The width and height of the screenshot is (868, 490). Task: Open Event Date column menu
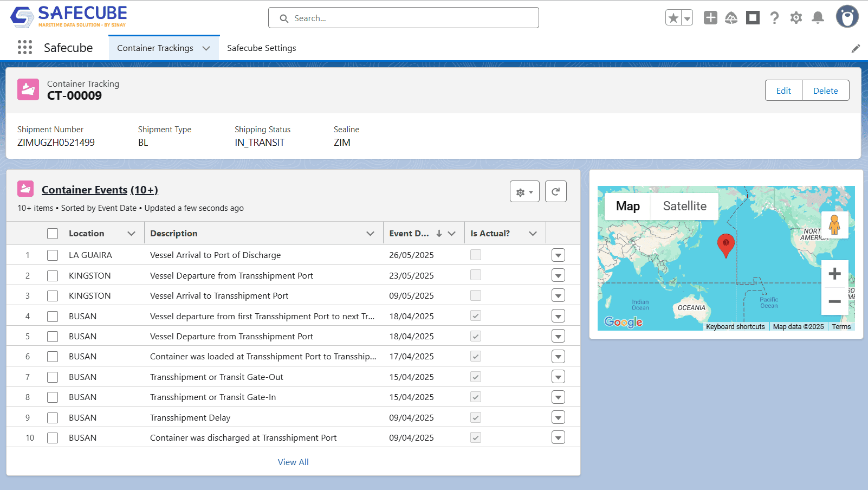click(x=452, y=234)
